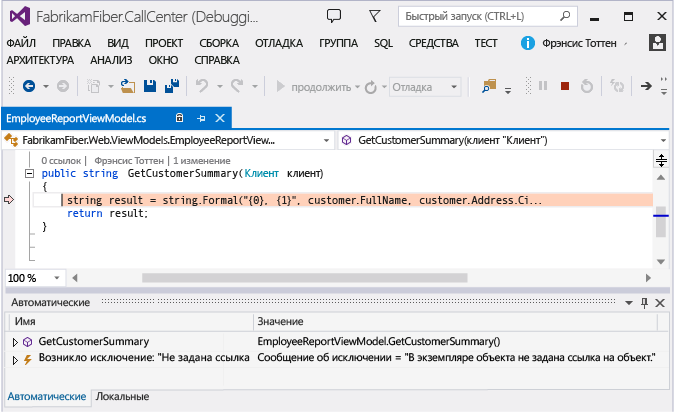Image resolution: width=674 pixels, height=412 pixels.
Task: Click the Navigate Forward arrow icon
Action: click(63, 86)
